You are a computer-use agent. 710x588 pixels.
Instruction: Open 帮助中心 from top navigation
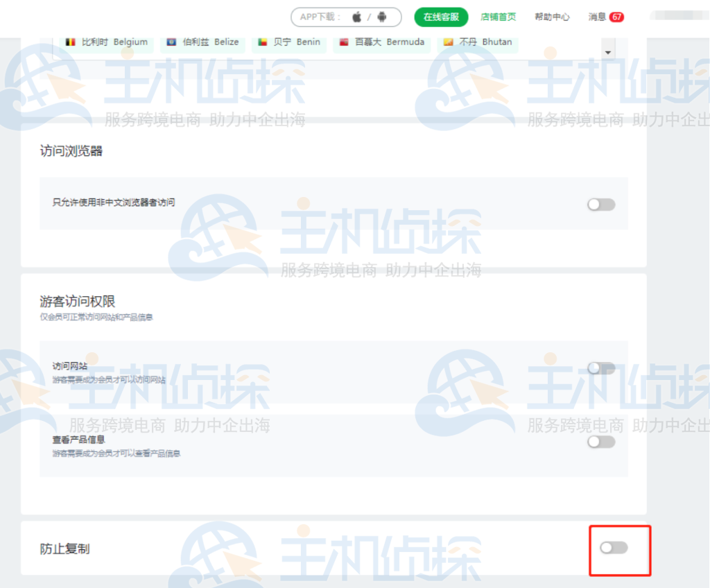point(551,17)
